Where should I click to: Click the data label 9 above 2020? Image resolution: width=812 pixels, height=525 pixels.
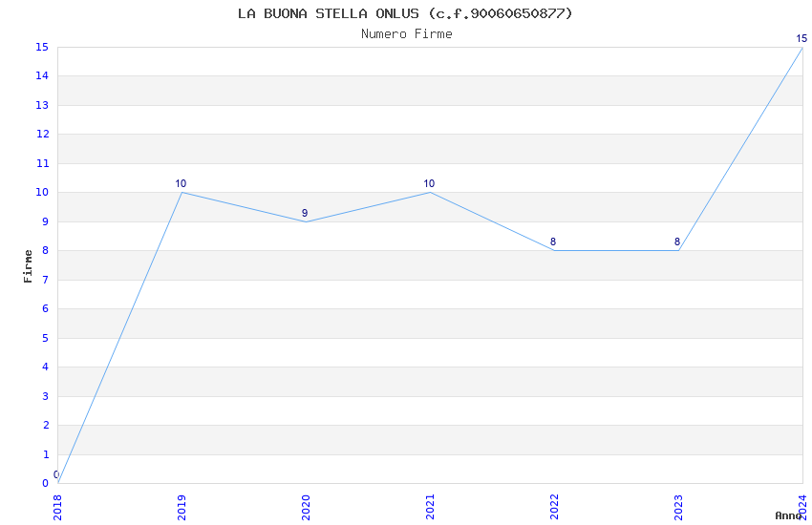305,213
